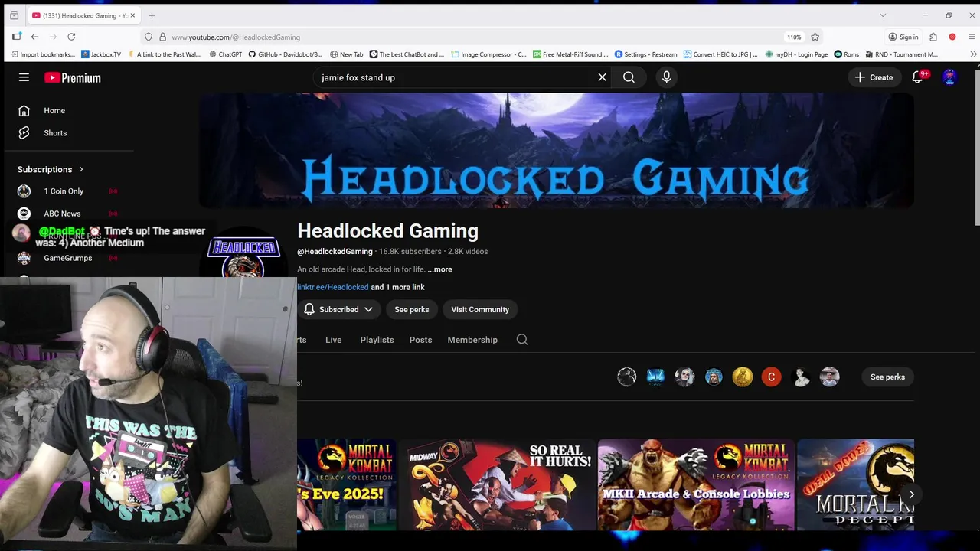Image resolution: width=980 pixels, height=551 pixels.
Task: Click the Create button
Action: tap(874, 77)
